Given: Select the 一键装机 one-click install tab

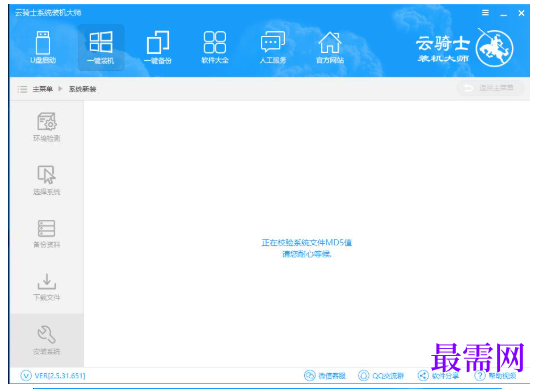Looking at the screenshot, I should (101, 48).
